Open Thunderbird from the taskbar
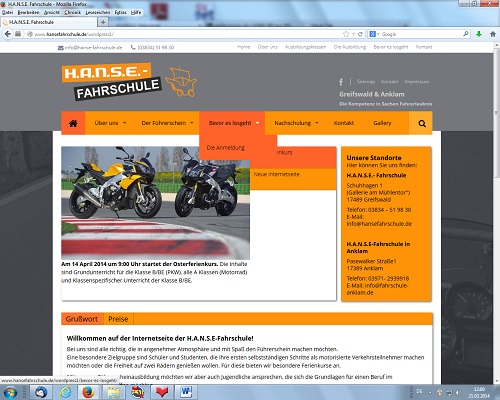 [41, 392]
